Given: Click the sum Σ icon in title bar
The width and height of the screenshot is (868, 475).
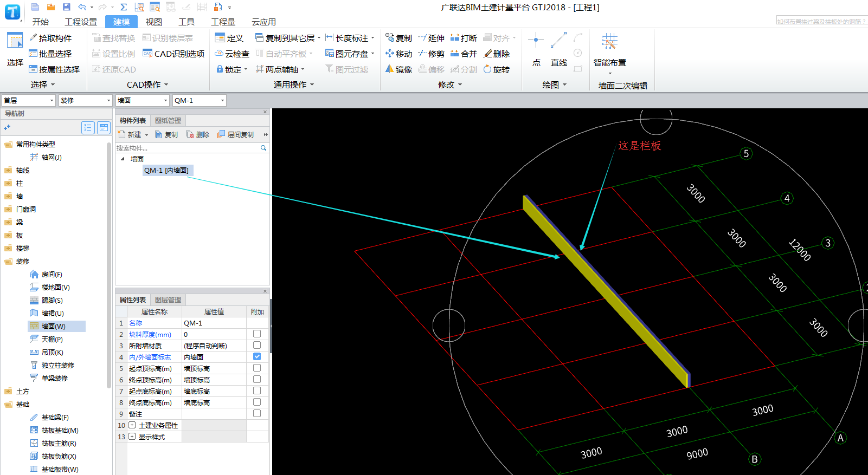Looking at the screenshot, I should pyautogui.click(x=124, y=7).
